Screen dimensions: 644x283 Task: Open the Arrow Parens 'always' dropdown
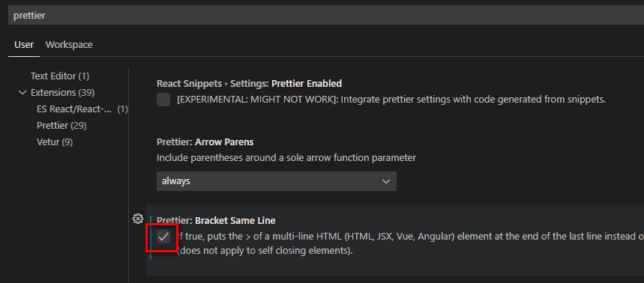[277, 181]
